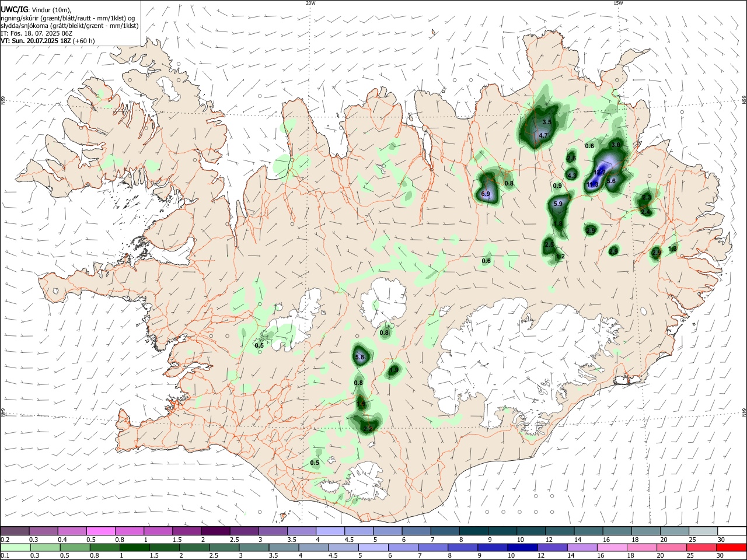Viewport: 747px width, 560px height.
Task: Click the 5.8 precipitation value label
Action: coord(359,357)
